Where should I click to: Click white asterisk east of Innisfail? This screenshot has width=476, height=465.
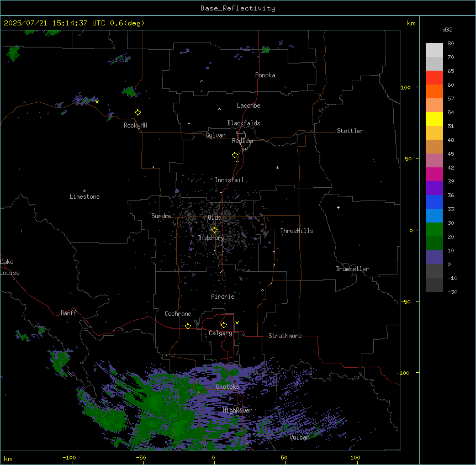click(x=277, y=167)
